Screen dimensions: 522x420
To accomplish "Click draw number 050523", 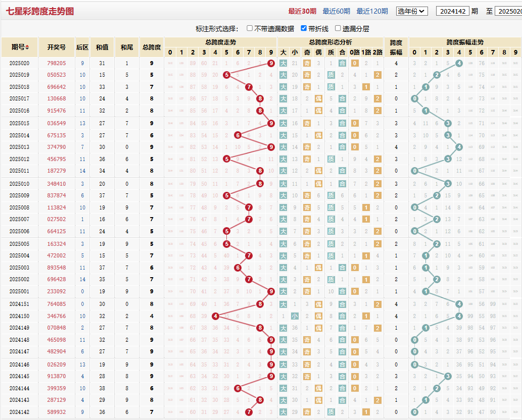I will coord(57,75).
